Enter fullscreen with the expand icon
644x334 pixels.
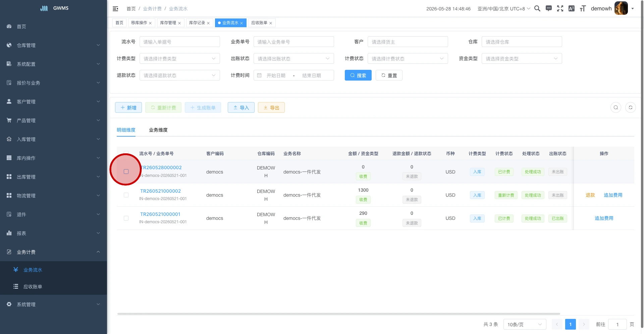click(560, 8)
